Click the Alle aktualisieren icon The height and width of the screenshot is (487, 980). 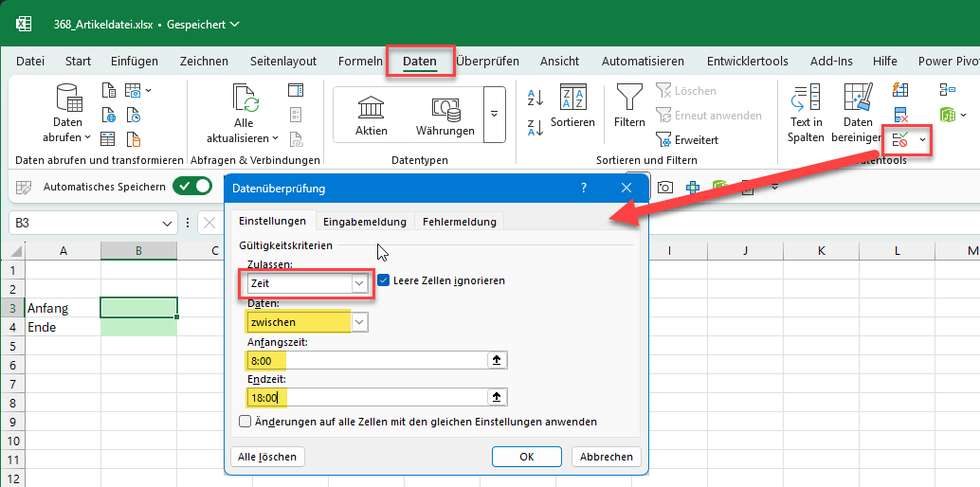coord(245,99)
